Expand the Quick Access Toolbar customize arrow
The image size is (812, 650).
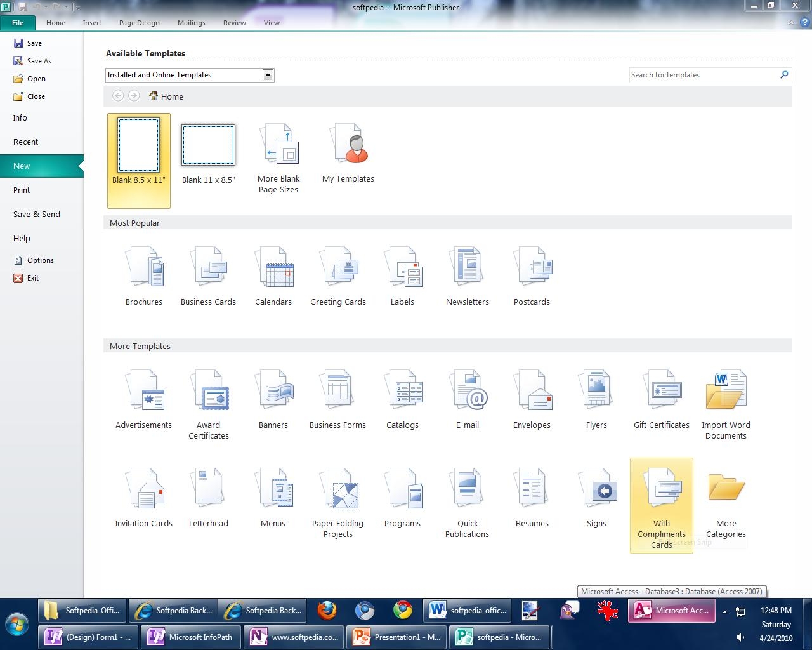tap(77, 8)
